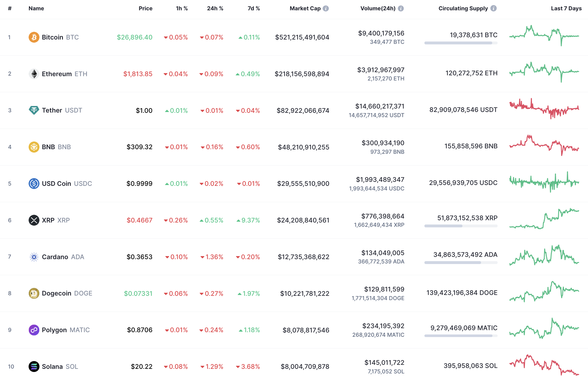The image size is (588, 382).
Task: Sort the table by Price column
Action: [146, 8]
